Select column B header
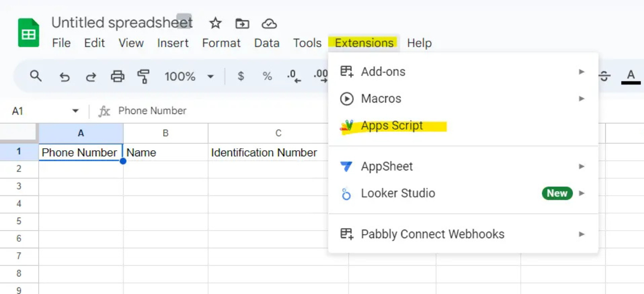 click(x=166, y=133)
